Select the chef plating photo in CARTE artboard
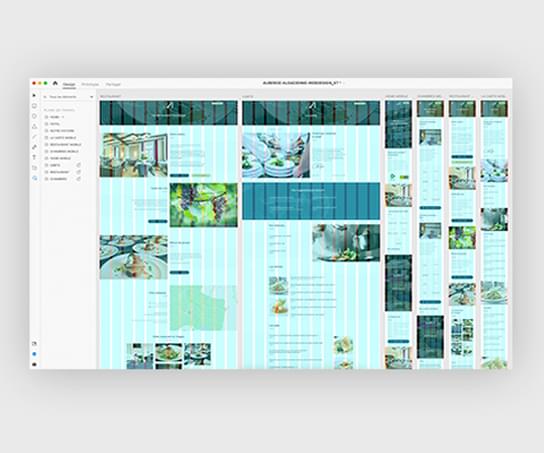544x453 pixels. pos(346,243)
